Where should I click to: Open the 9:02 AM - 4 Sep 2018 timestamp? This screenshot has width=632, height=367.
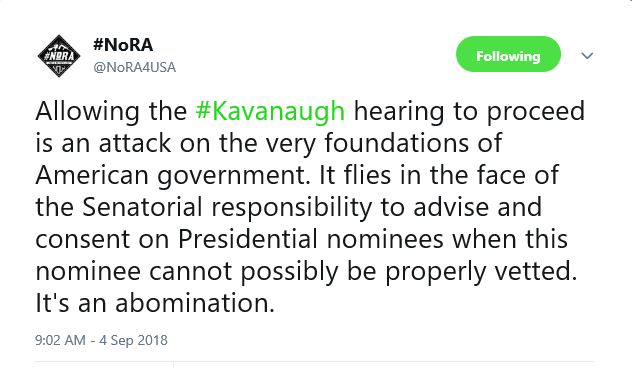coord(101,340)
